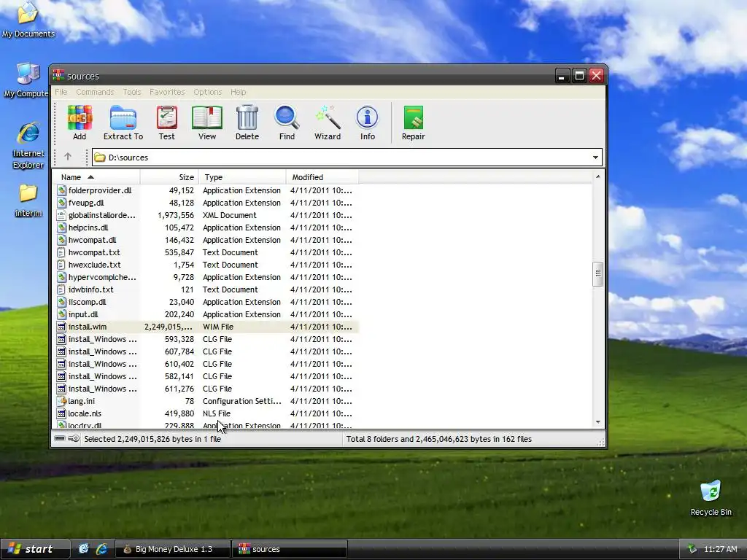
Task: Select the 607,784 byte install_Windows CLG file
Action: pos(205,351)
